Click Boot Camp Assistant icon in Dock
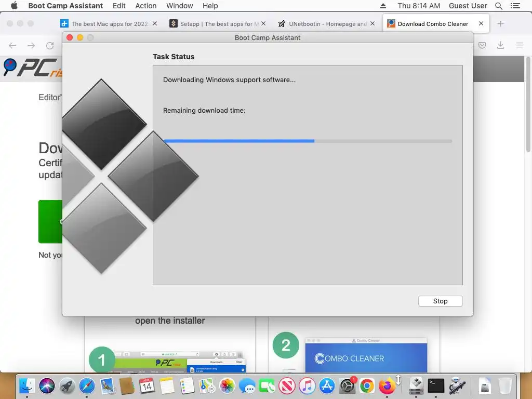The height and width of the screenshot is (399, 532). coord(416,386)
